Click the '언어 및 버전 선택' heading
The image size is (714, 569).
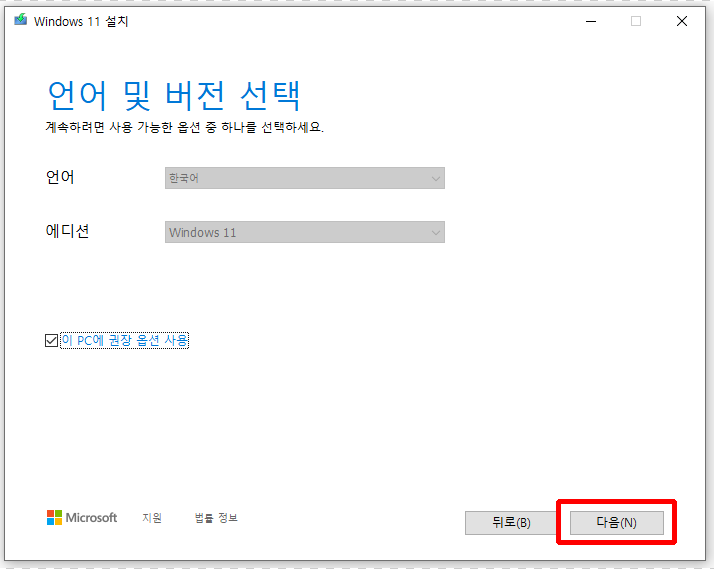[x=174, y=95]
